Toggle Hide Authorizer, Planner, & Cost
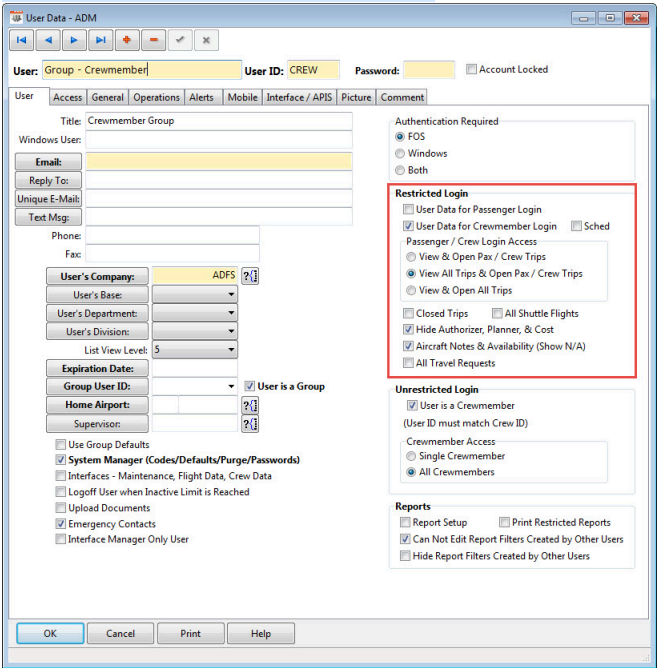 pos(408,329)
